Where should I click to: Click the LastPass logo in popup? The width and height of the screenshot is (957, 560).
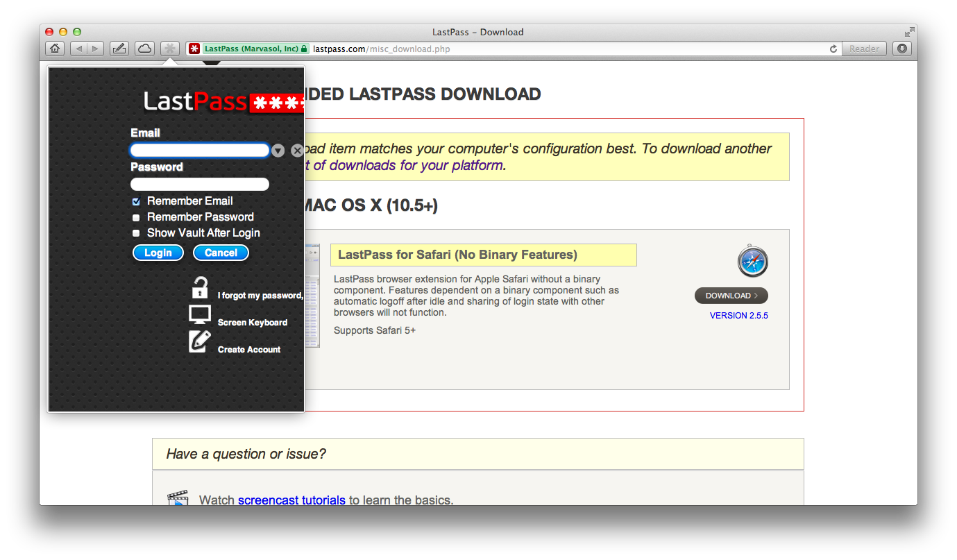pyautogui.click(x=223, y=102)
